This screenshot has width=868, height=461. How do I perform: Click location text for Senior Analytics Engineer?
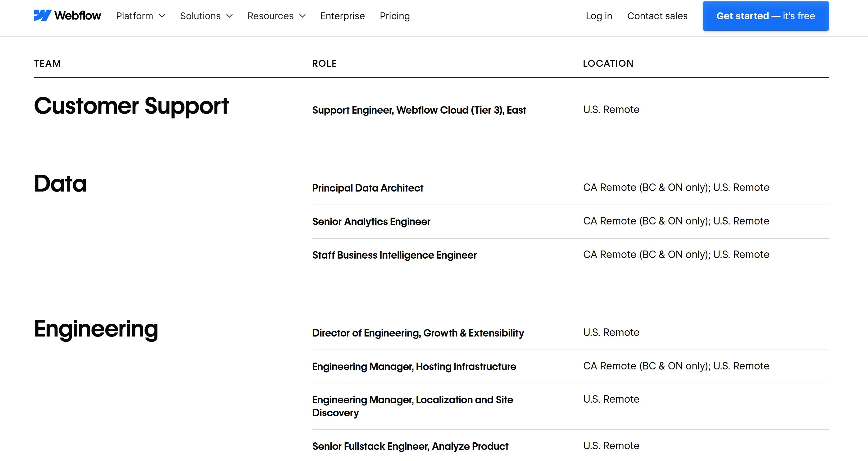tap(676, 221)
